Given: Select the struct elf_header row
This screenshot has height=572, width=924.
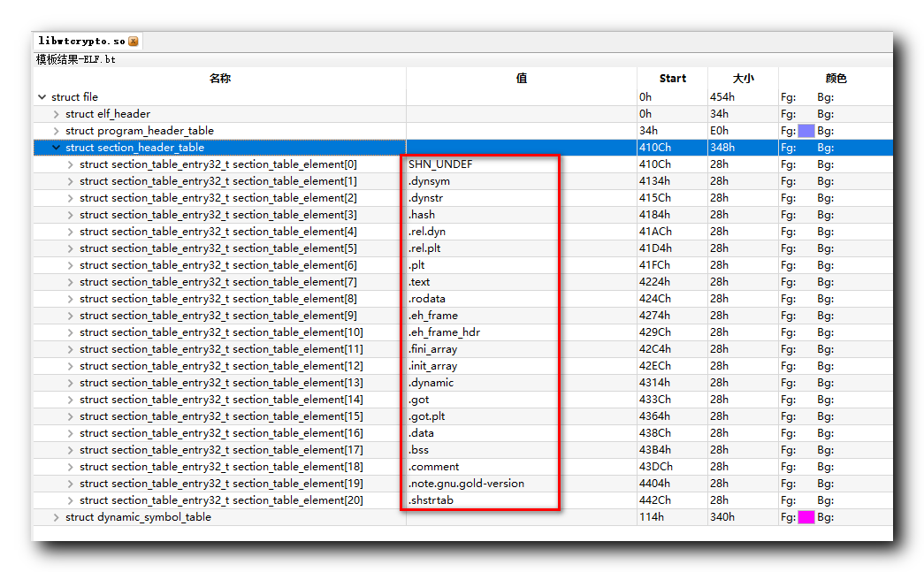Looking at the screenshot, I should tap(463, 114).
